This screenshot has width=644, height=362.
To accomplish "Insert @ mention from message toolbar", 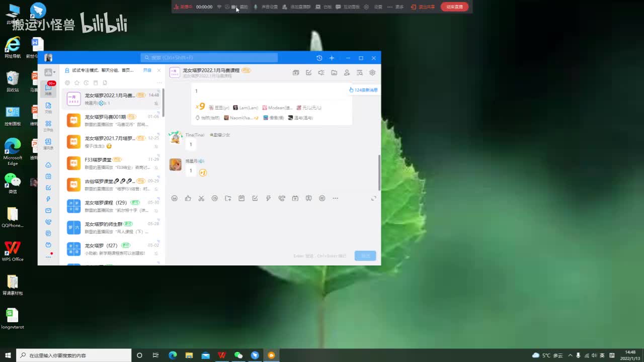I will (215, 198).
